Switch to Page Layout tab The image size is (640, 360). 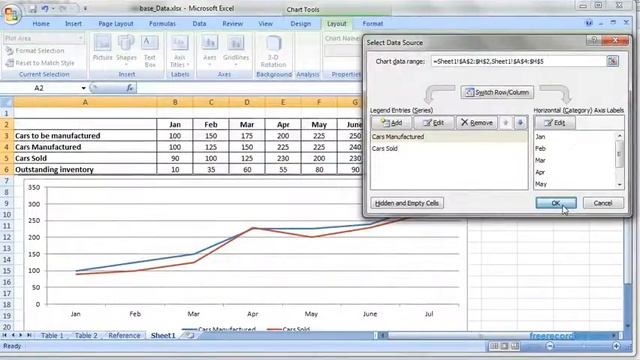pyautogui.click(x=116, y=24)
